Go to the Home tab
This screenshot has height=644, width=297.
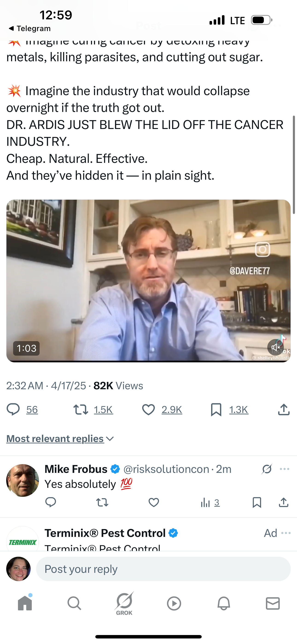25,603
